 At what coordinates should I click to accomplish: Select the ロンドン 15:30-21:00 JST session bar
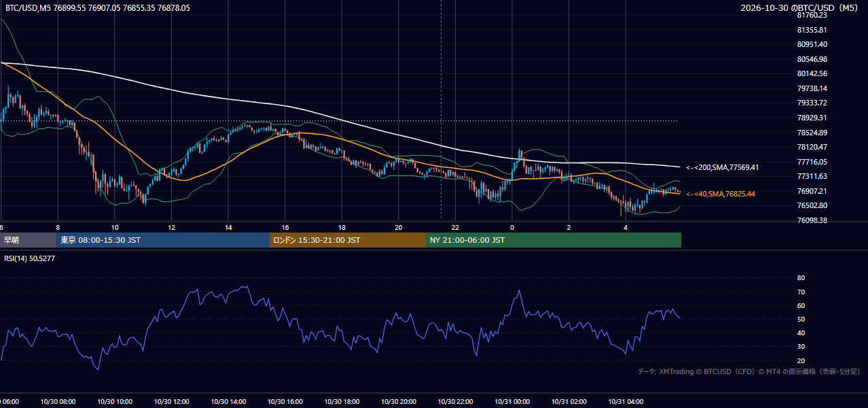348,240
